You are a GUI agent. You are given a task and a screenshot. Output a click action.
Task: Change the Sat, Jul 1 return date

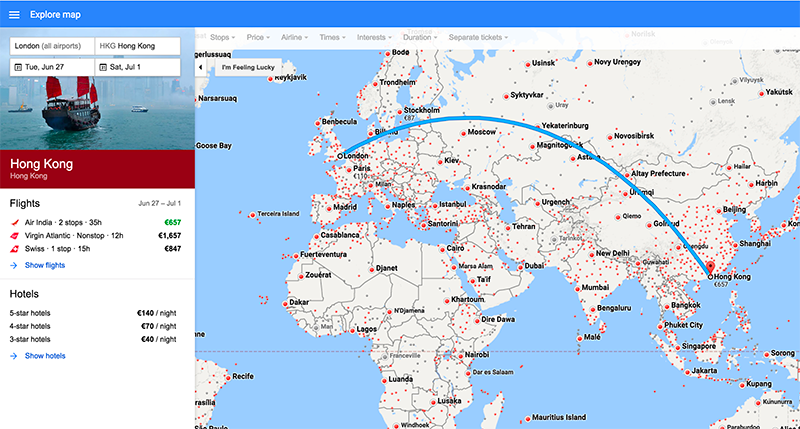click(138, 67)
